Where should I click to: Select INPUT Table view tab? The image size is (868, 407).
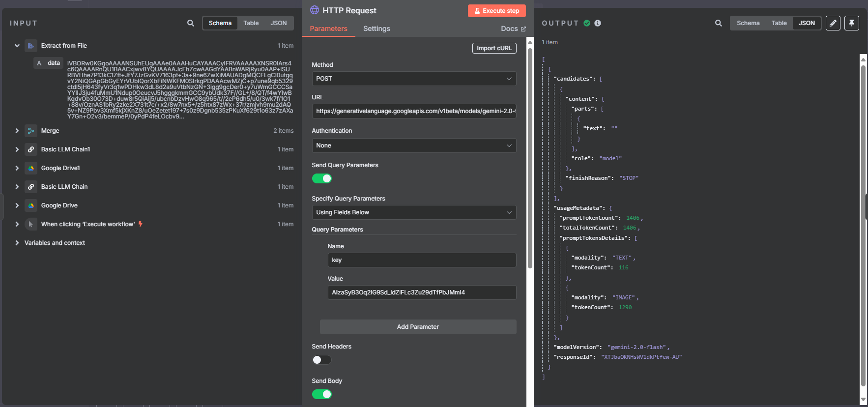point(251,23)
